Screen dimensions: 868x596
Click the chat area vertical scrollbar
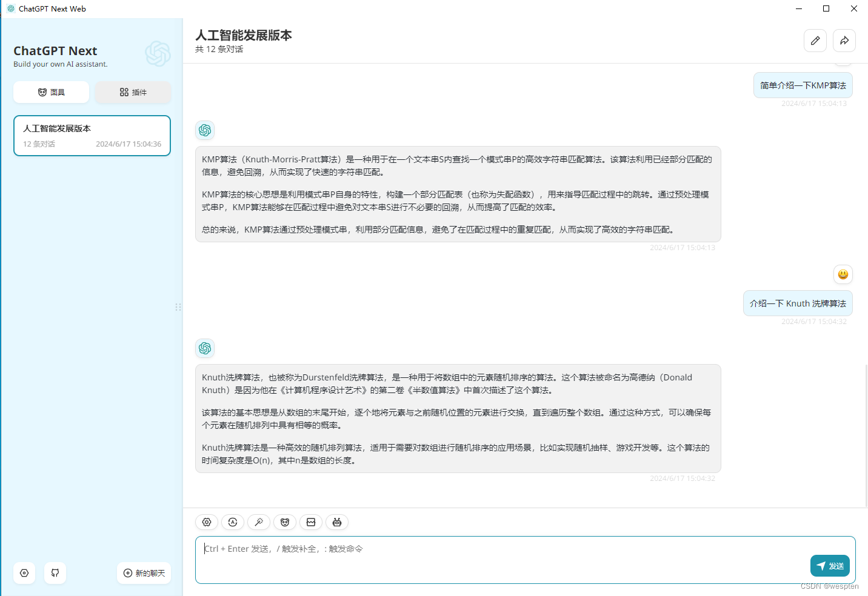click(x=866, y=435)
